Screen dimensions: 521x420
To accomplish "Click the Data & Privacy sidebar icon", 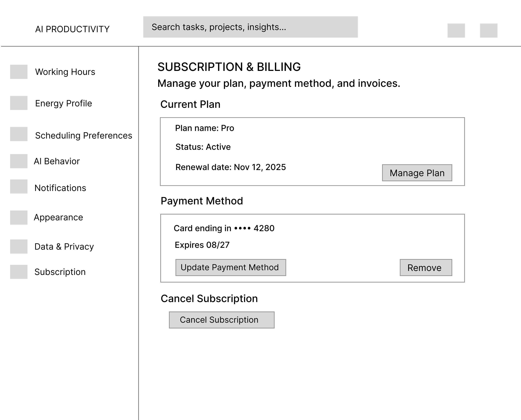I will [19, 247].
